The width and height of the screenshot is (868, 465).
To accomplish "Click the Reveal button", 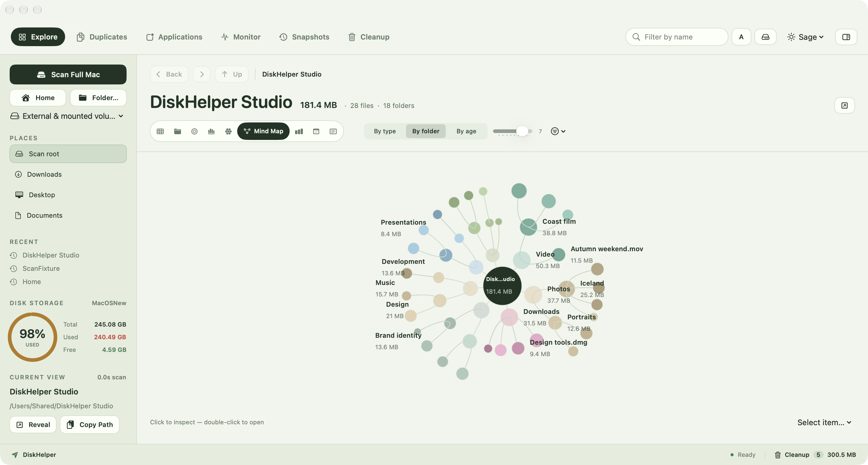I will click(33, 425).
